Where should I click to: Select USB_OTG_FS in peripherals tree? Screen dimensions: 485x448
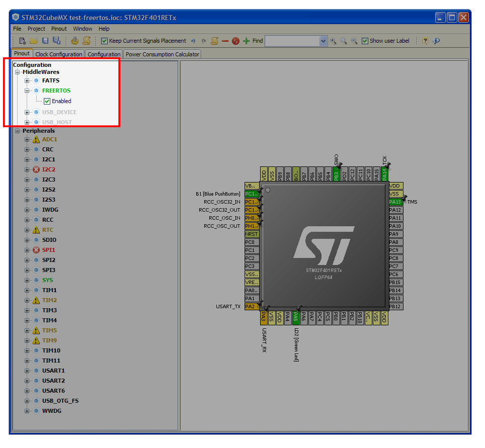[x=60, y=401]
